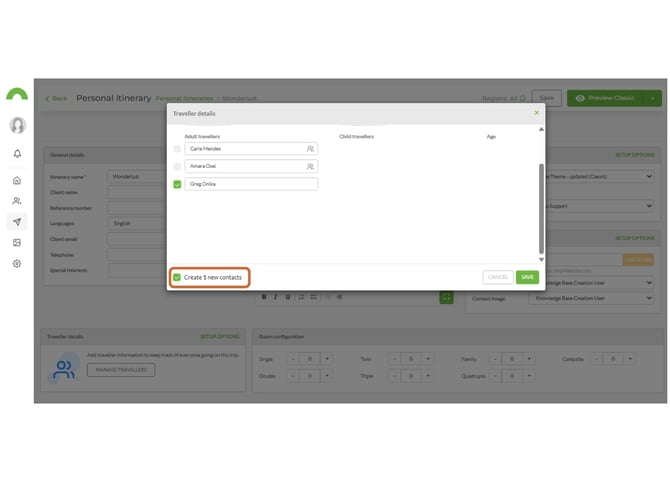Screen dimensions: 670x482
Task: Click the Carla Mendes traveller name field
Action: (251, 149)
